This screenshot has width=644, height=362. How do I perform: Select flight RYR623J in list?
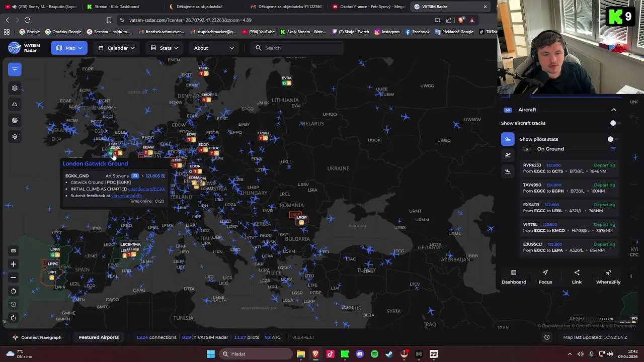pyautogui.click(x=569, y=168)
